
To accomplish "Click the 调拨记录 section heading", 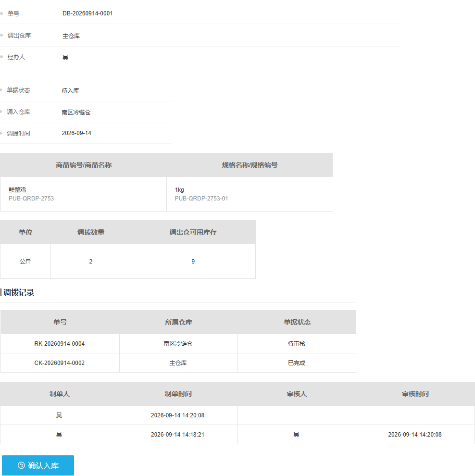I will point(19,293).
